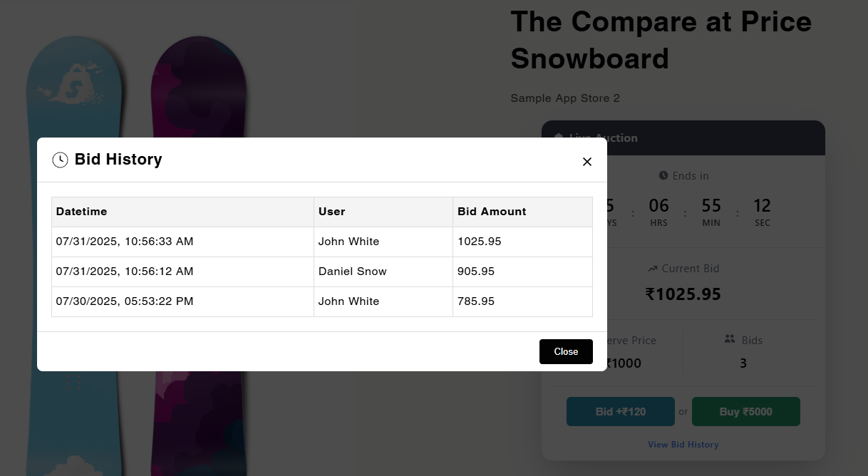Click the User column header

[331, 212]
